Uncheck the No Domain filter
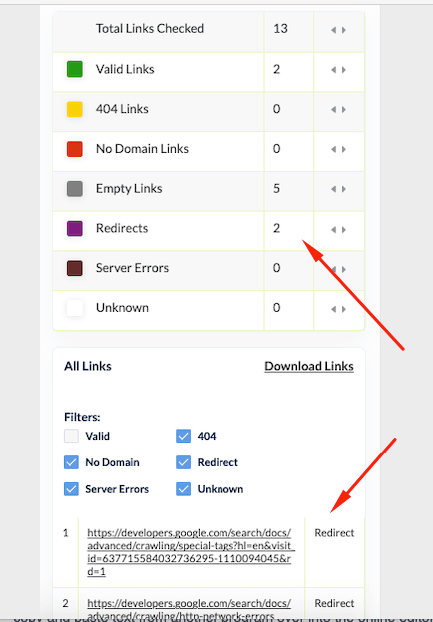 [x=71, y=462]
